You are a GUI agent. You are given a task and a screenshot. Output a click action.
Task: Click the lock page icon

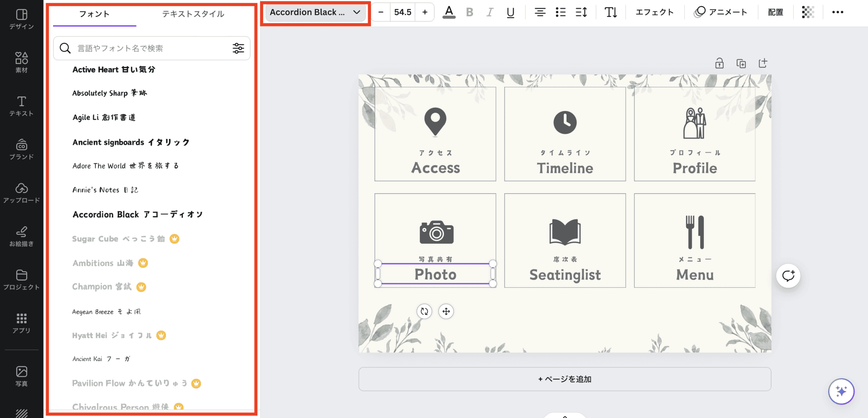click(x=719, y=63)
